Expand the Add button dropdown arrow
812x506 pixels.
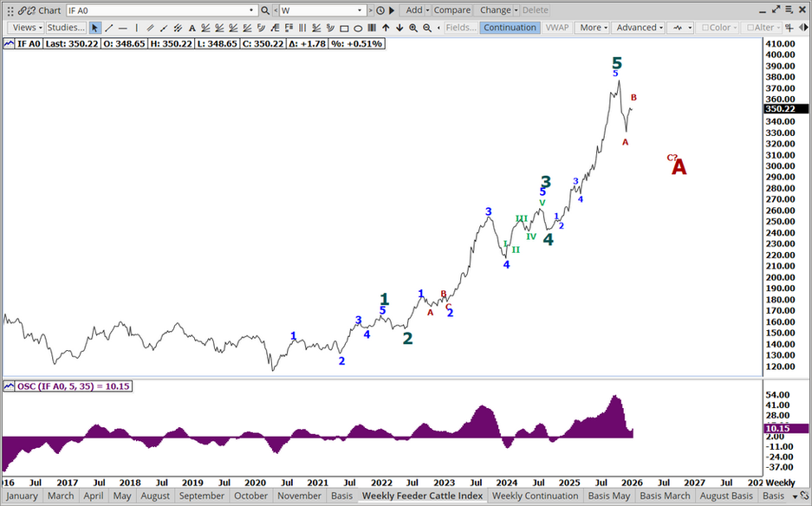[428, 10]
